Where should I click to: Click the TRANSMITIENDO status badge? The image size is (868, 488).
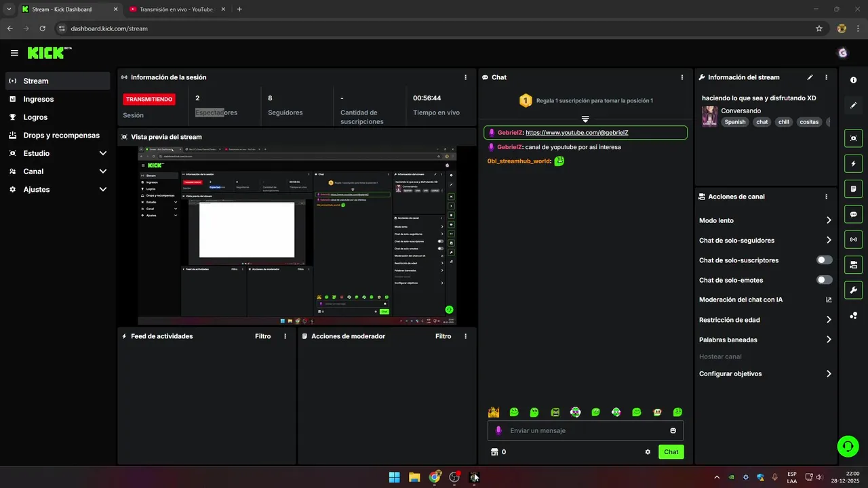149,99
